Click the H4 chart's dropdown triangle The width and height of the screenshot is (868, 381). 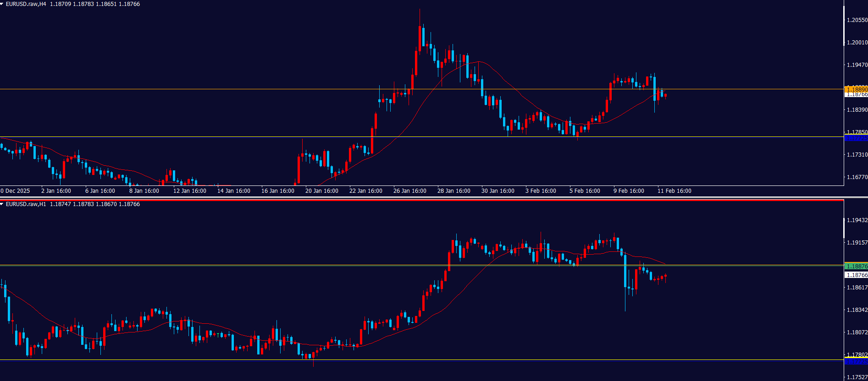[2, 4]
